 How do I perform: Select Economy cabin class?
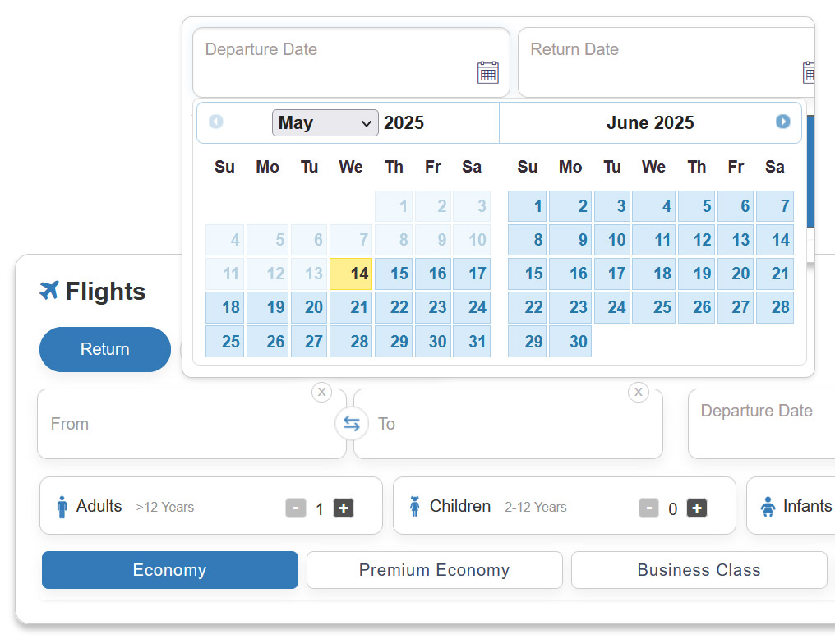point(170,570)
